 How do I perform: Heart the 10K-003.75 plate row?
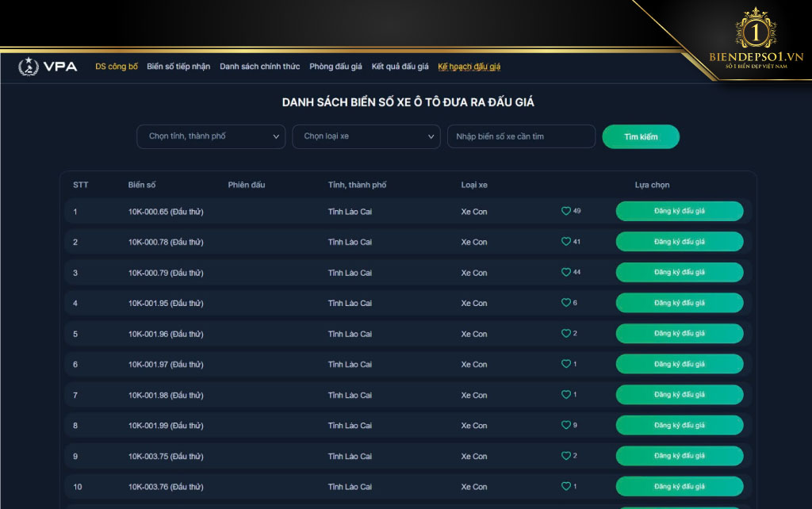[566, 456]
